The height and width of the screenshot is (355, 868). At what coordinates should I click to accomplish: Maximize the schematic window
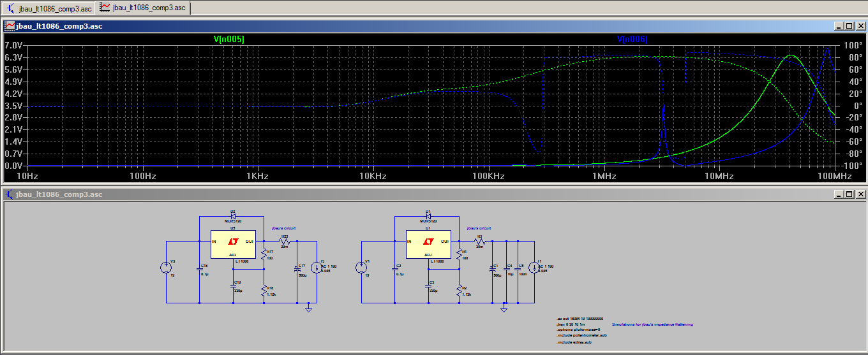pyautogui.click(x=848, y=194)
